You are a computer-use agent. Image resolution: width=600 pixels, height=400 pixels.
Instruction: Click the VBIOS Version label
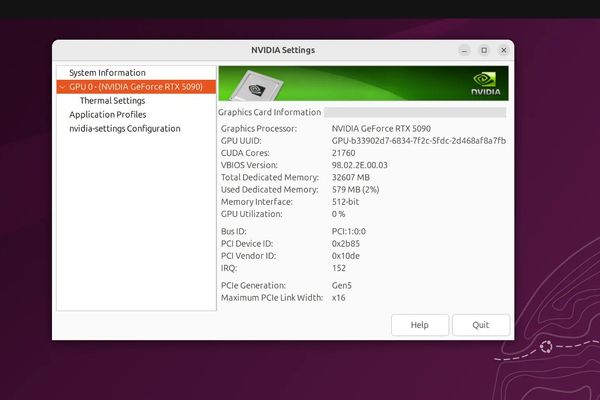tap(249, 165)
